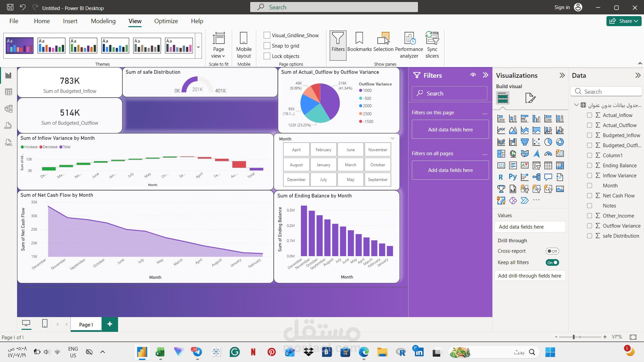644x362 pixels.
Task: Click the Data pane Search field
Action: 606,92
